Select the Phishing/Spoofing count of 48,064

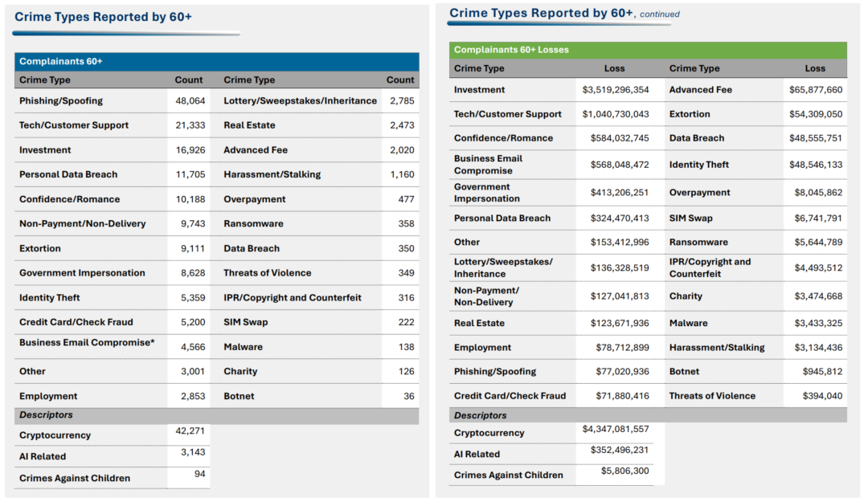point(190,101)
